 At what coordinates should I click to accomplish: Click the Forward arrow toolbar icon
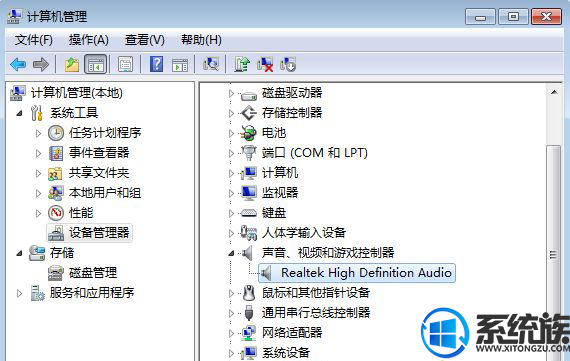(41, 65)
